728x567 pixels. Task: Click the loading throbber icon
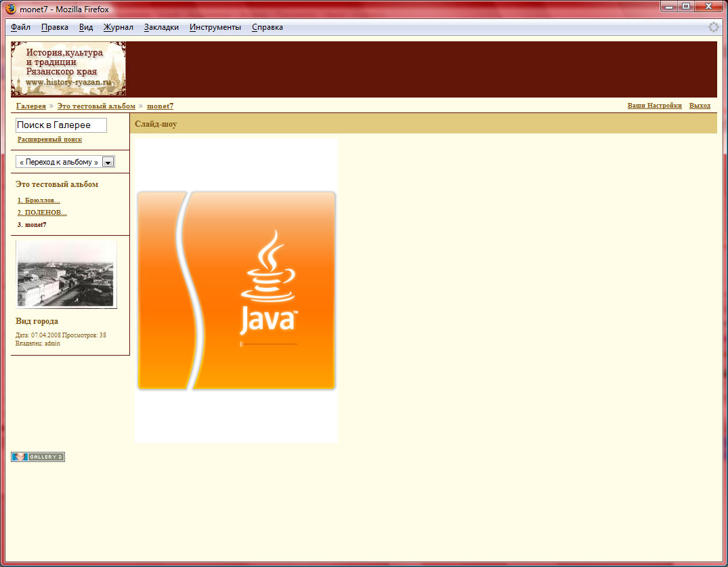coord(714,27)
